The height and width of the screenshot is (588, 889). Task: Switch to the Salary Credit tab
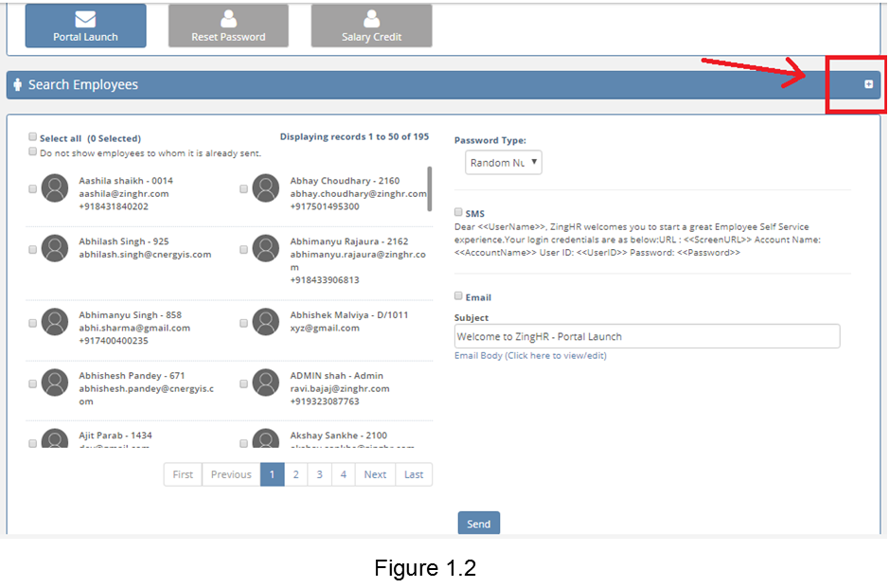371,27
